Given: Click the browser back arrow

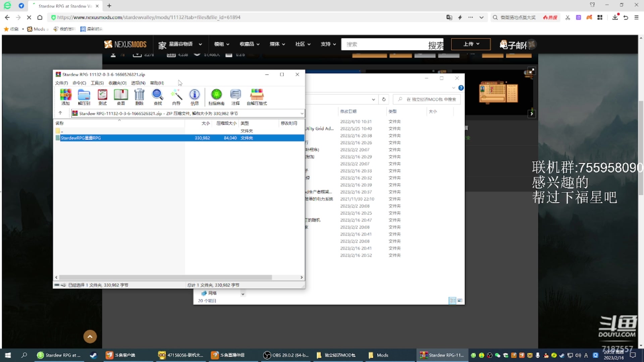Looking at the screenshot, I should 7,17.
